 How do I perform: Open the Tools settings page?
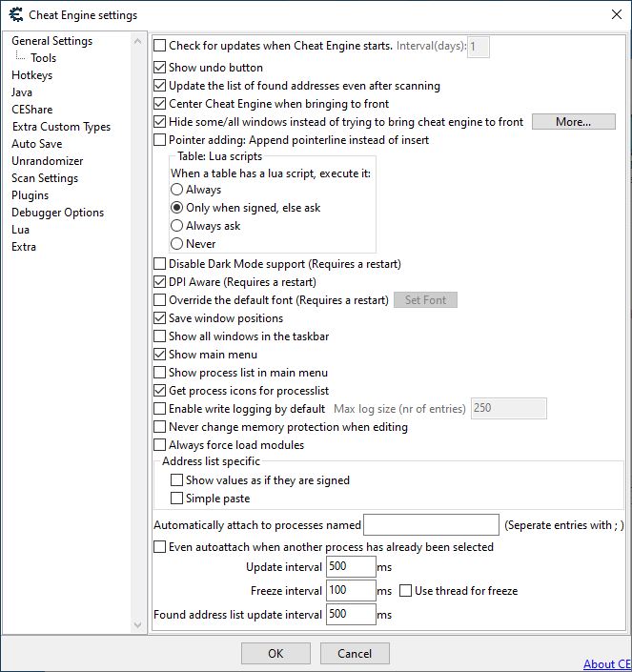43,58
